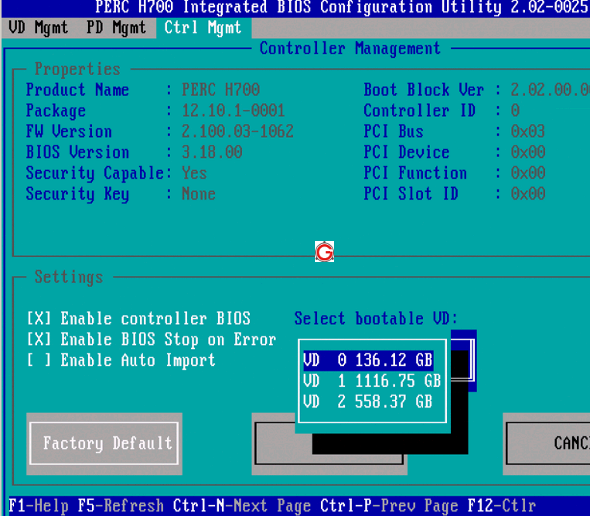Click the PCI Function label
590x516 pixels.
click(415, 173)
